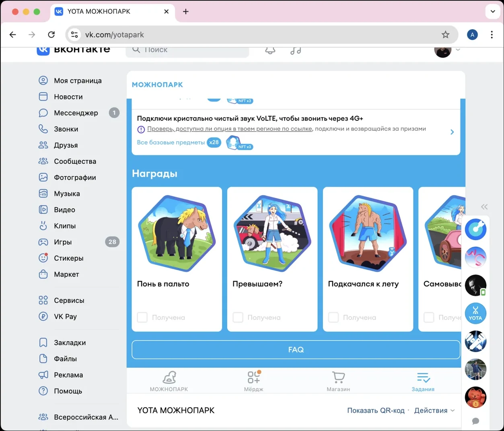Open the Подкачался к лету reward image
Screen dimensions: 504x431
(368, 233)
